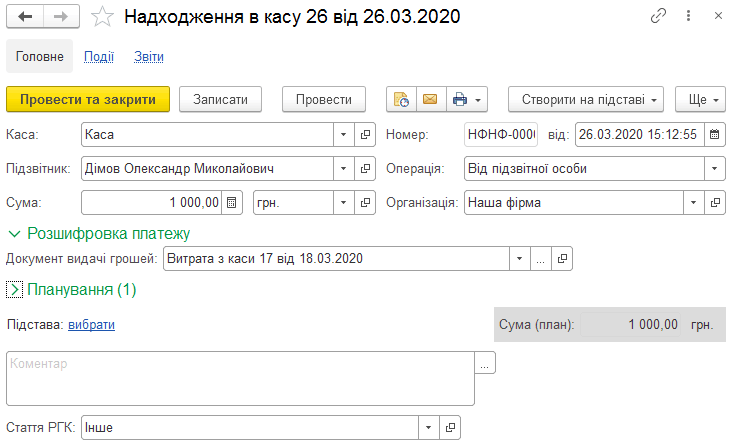
Task: Open the Стаття РГК record form icon
Action: tap(450, 428)
